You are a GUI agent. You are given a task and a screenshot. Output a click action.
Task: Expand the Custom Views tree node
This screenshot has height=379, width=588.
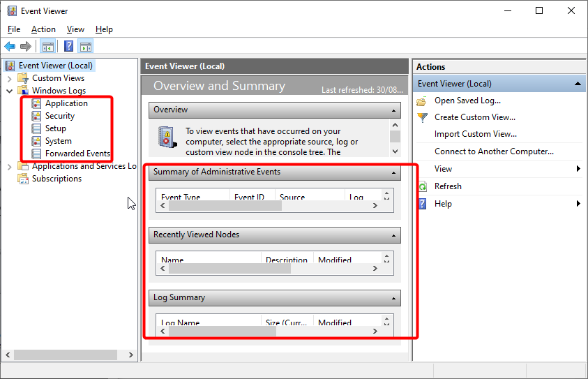10,78
